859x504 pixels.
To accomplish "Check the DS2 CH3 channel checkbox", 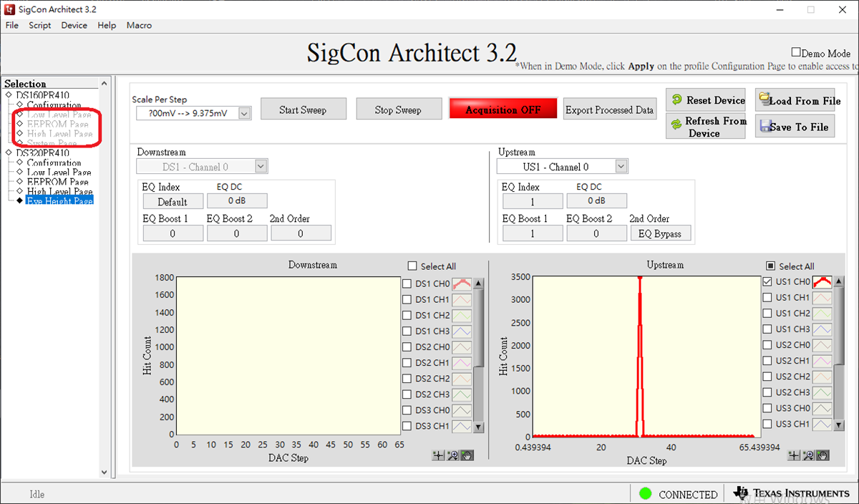I will coord(407,394).
